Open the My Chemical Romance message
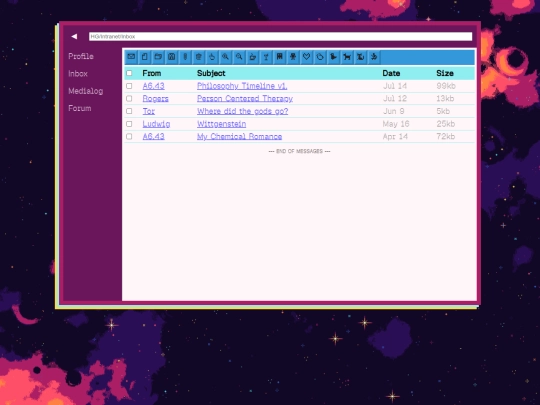 pos(239,136)
